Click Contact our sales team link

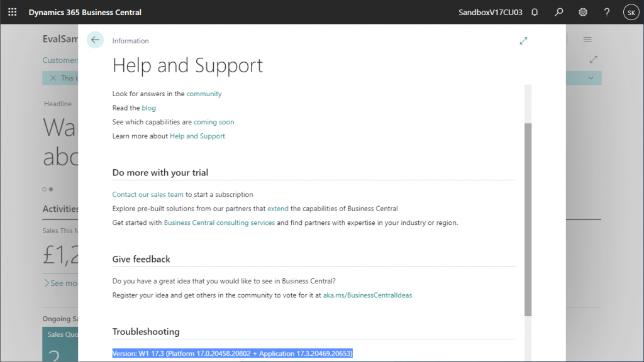(148, 195)
